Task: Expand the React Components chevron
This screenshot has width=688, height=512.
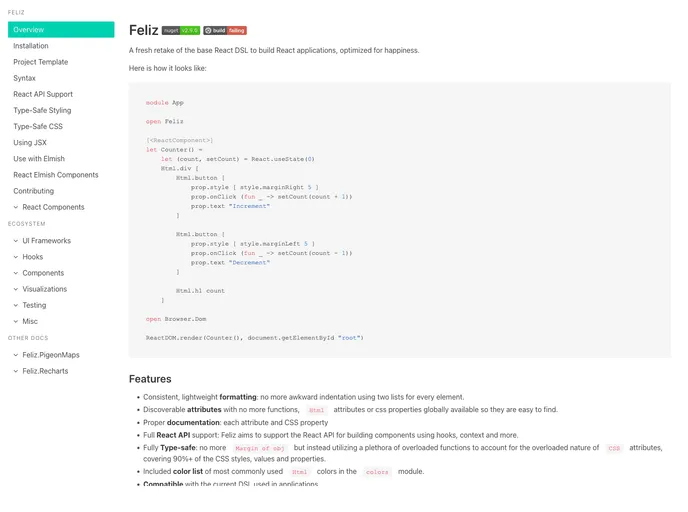Action: tap(16, 207)
